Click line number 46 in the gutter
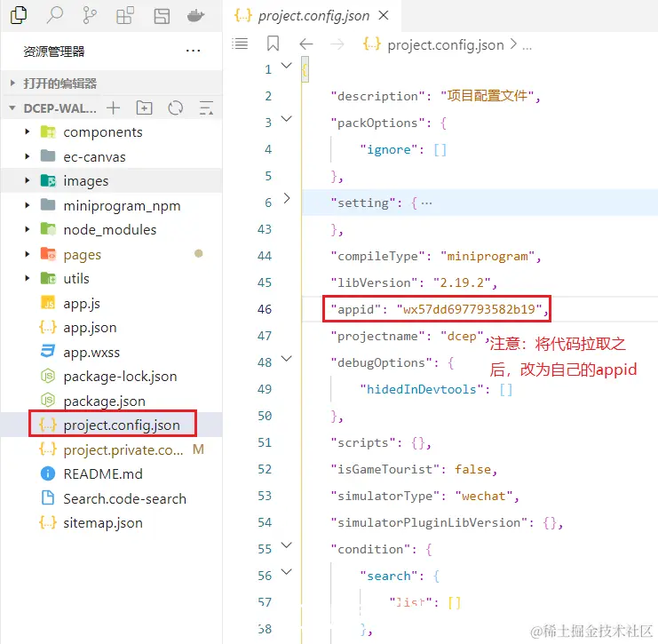This screenshot has height=644, width=658. 265,309
